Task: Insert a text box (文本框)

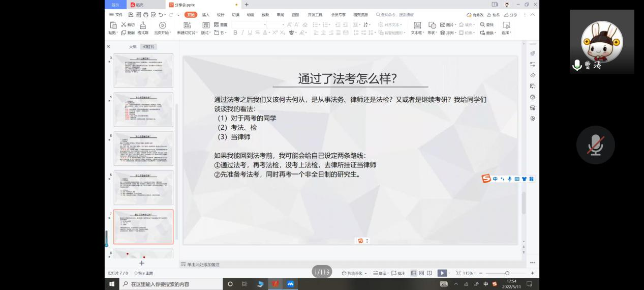Action: (417, 25)
